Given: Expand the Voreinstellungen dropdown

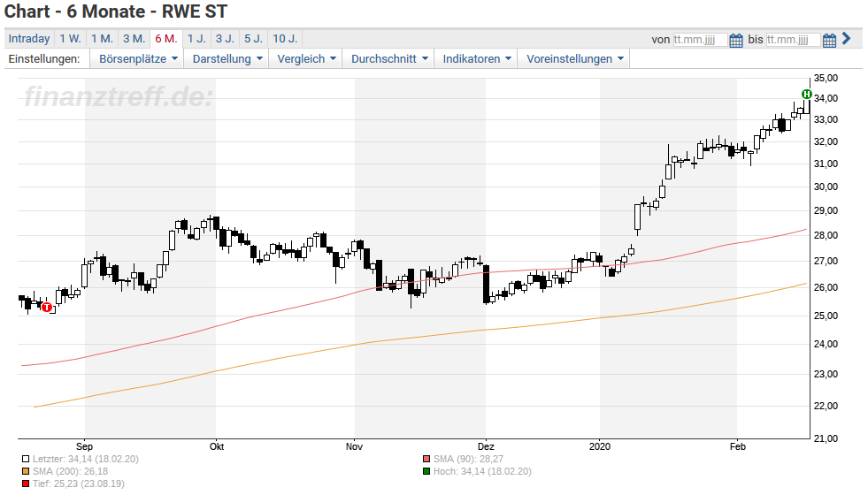Looking at the screenshot, I should (574, 58).
